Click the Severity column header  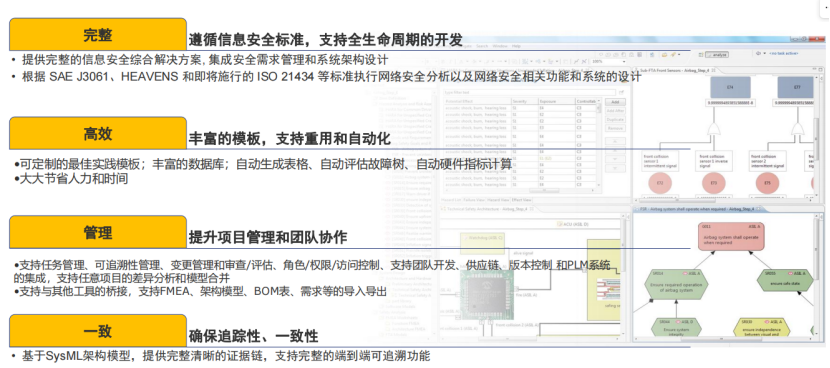tap(524, 100)
